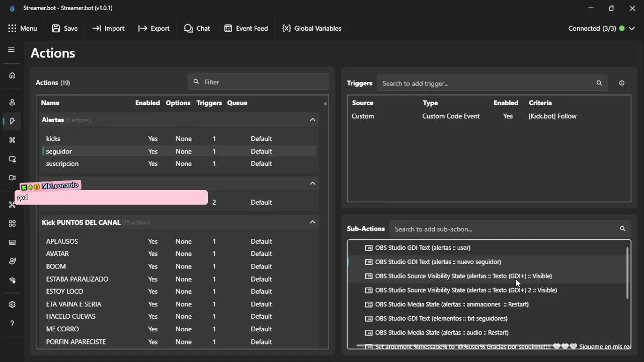Open the four-squares grid sidebar icon

pos(12,224)
